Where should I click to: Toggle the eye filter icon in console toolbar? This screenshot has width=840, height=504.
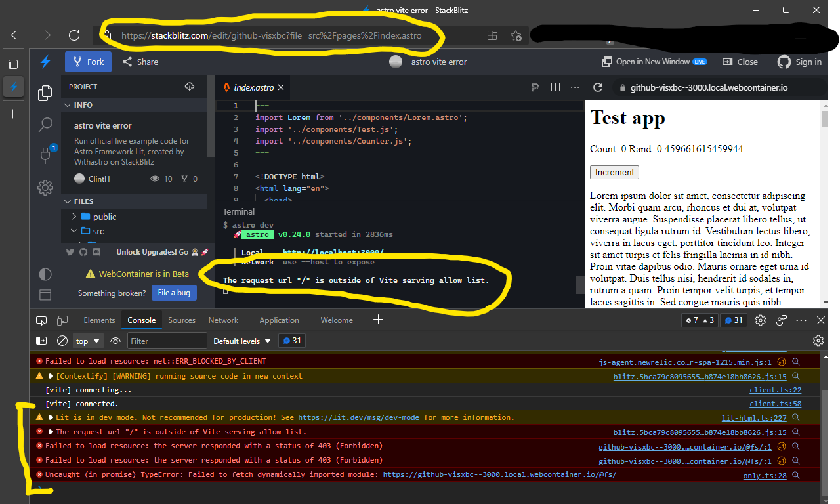coord(115,341)
